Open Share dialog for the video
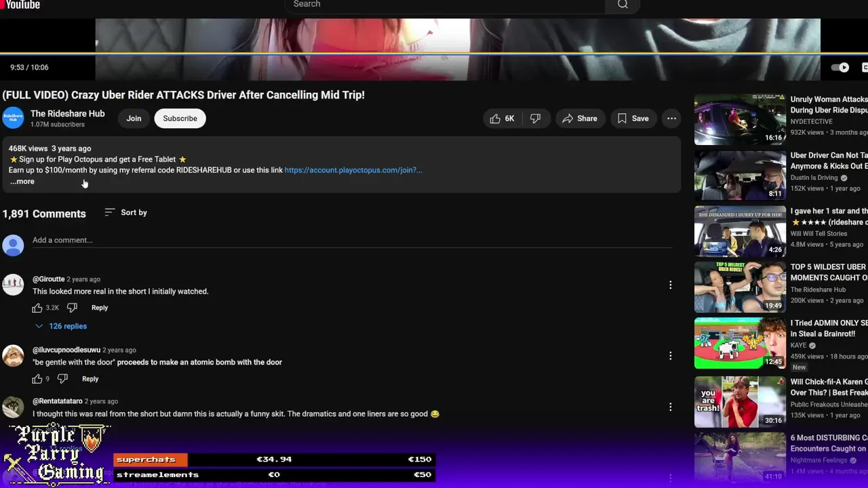Viewport: 868px width, 488px height. (580, 119)
